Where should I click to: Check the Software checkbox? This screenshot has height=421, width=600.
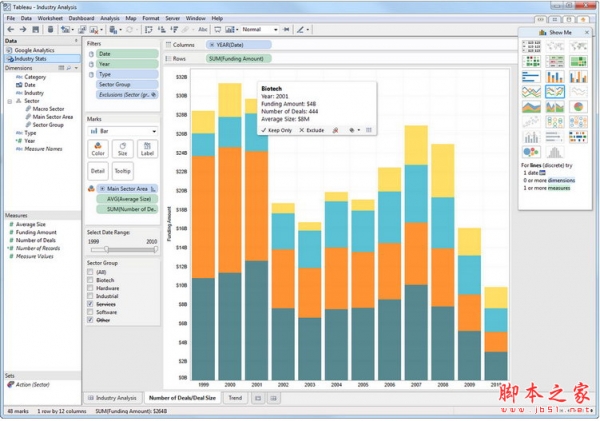point(90,312)
